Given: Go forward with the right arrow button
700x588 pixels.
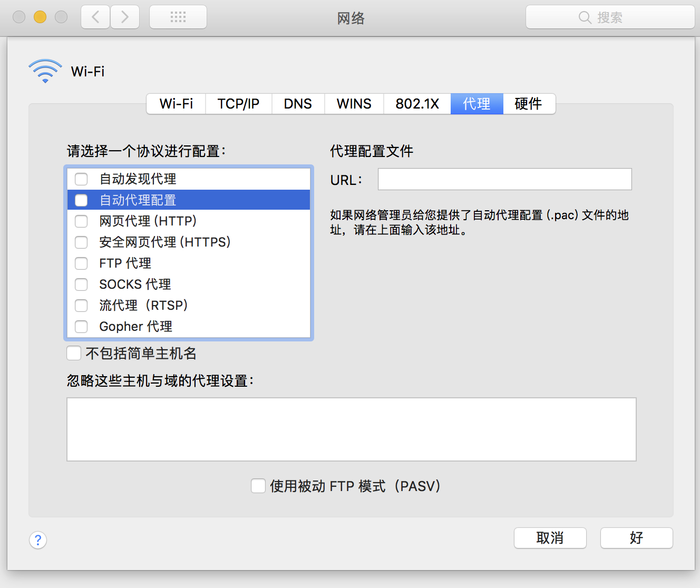Looking at the screenshot, I should click(x=125, y=17).
